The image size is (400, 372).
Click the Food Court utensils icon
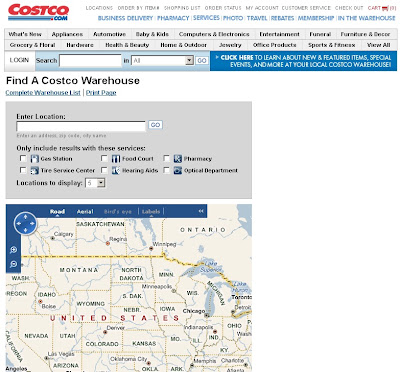116,159
